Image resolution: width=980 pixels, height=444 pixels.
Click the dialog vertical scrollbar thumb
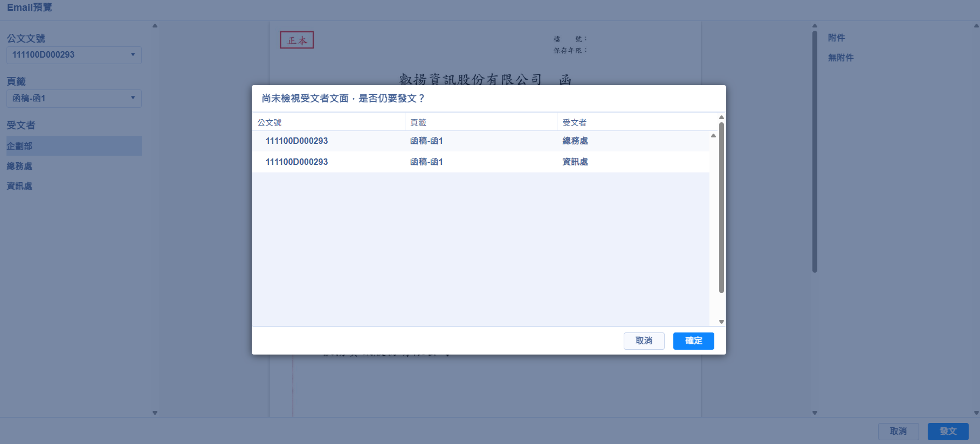coord(721,207)
